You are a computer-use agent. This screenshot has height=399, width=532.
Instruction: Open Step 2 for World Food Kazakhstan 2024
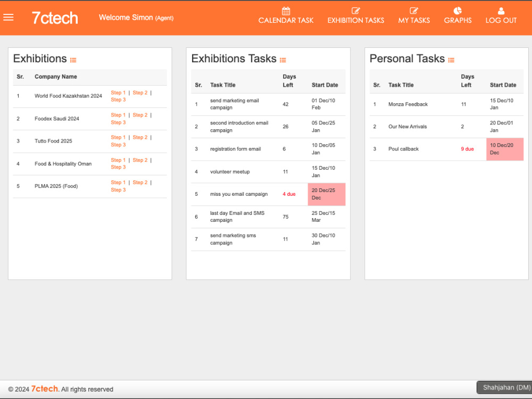pyautogui.click(x=140, y=93)
